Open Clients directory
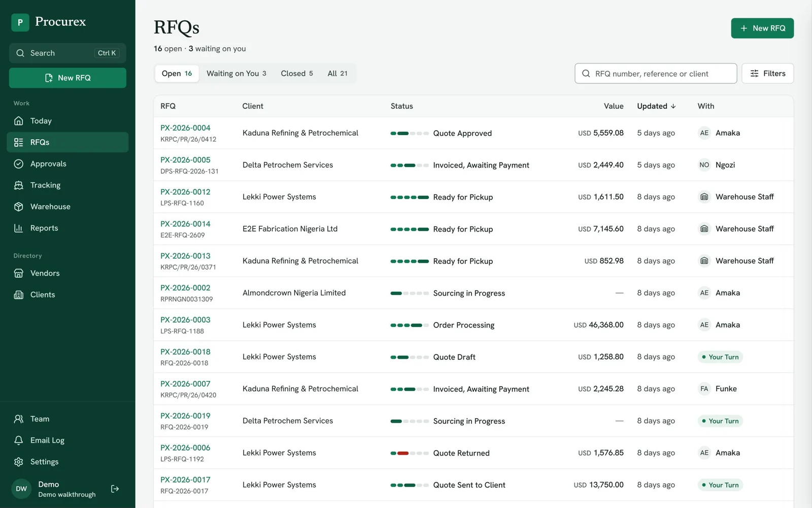This screenshot has height=508, width=812. point(67,295)
